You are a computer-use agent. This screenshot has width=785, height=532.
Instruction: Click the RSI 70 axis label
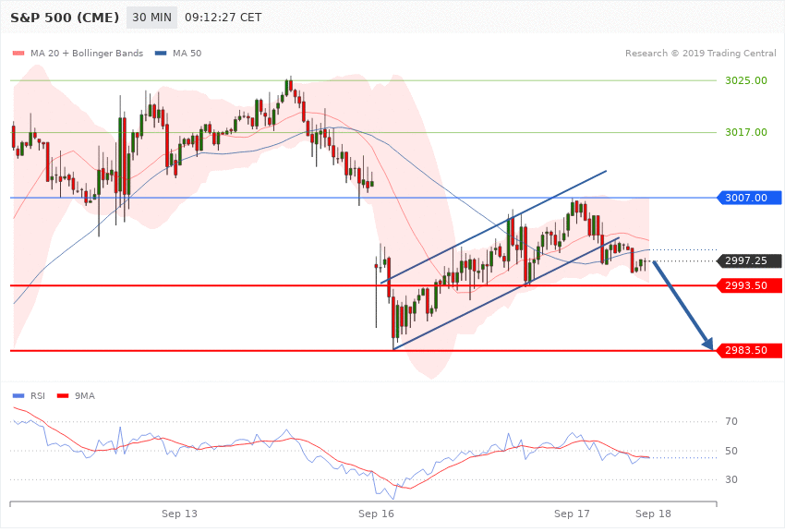click(731, 421)
